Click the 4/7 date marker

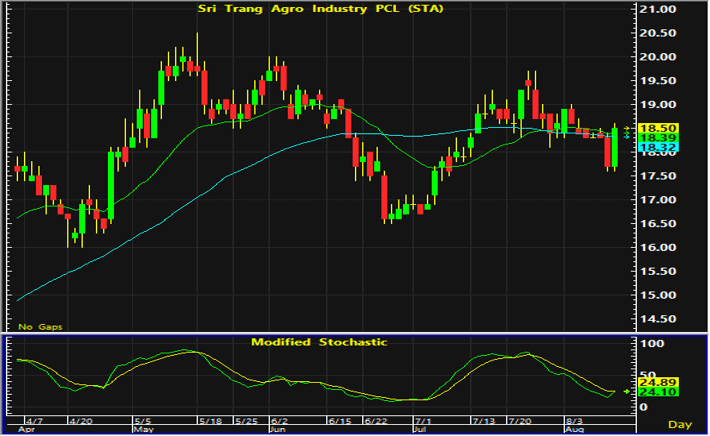point(34,421)
